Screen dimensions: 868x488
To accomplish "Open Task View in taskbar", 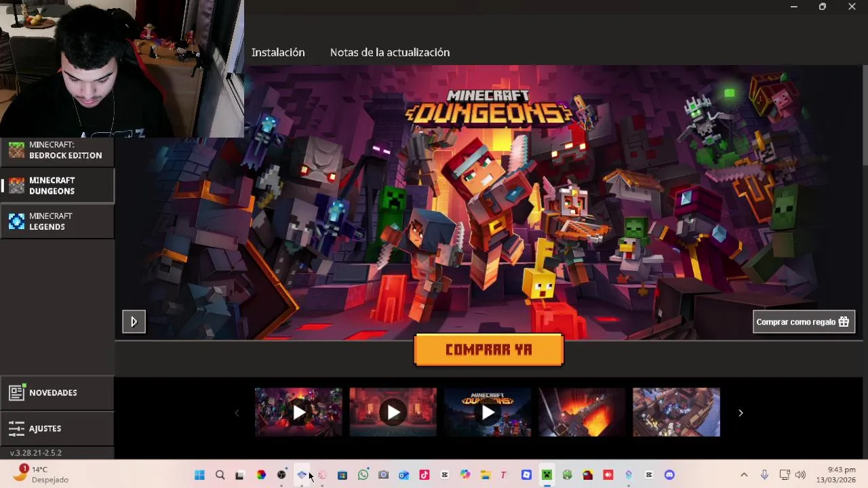I will pos(239,475).
